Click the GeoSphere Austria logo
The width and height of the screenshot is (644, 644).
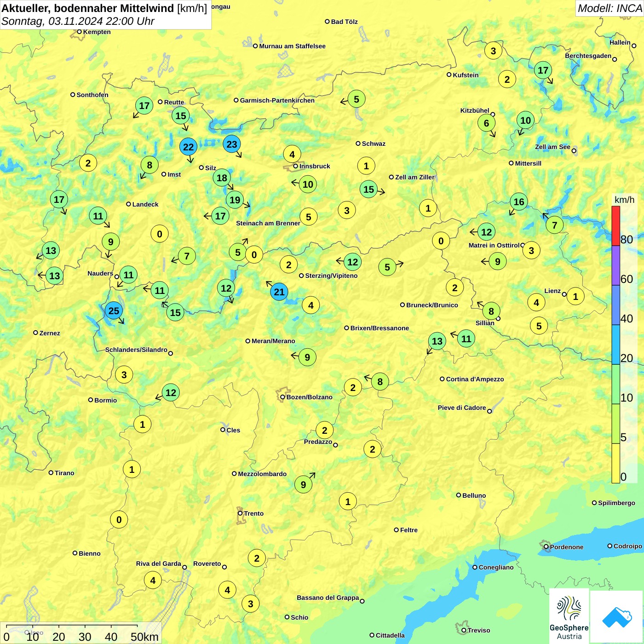[569, 616]
